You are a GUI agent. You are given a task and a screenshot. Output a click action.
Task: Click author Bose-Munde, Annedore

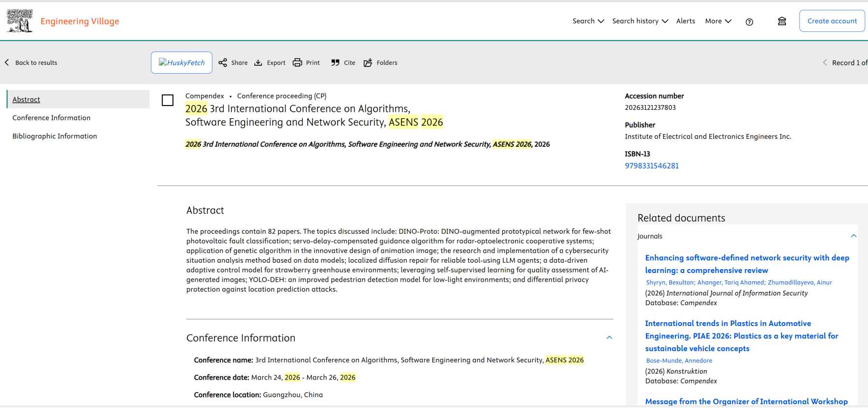click(x=679, y=360)
